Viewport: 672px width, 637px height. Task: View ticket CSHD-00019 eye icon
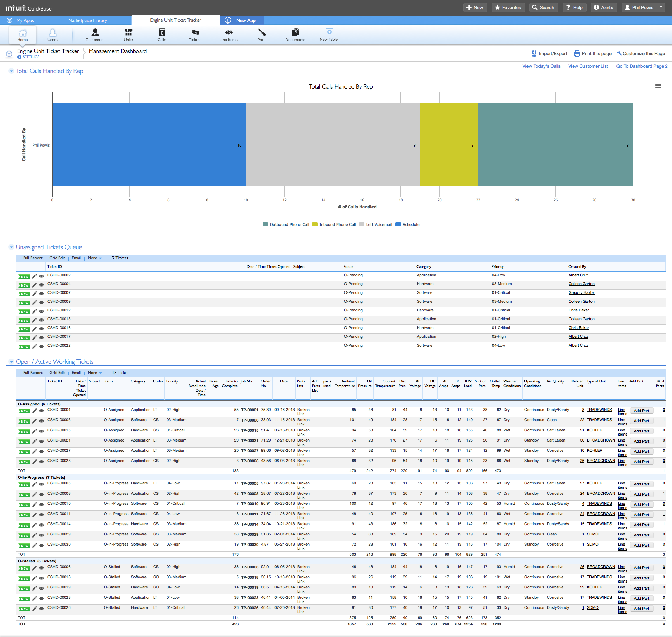point(41,588)
